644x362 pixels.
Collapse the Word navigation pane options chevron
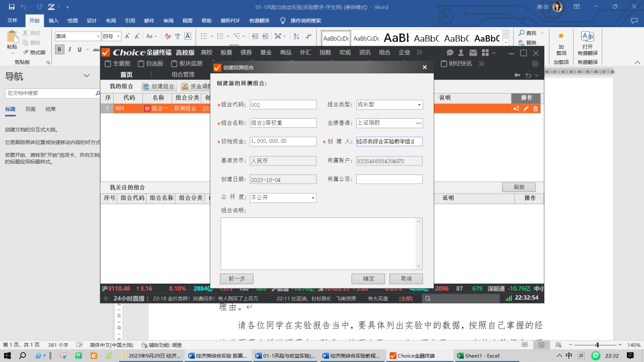coord(87,75)
